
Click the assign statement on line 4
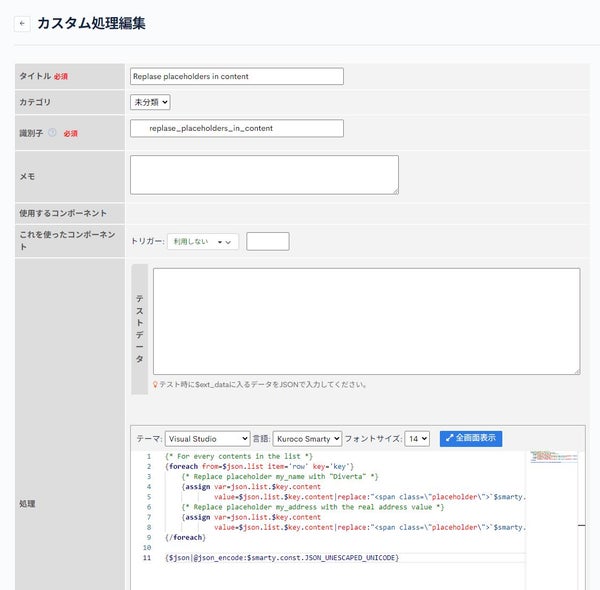(x=251, y=487)
